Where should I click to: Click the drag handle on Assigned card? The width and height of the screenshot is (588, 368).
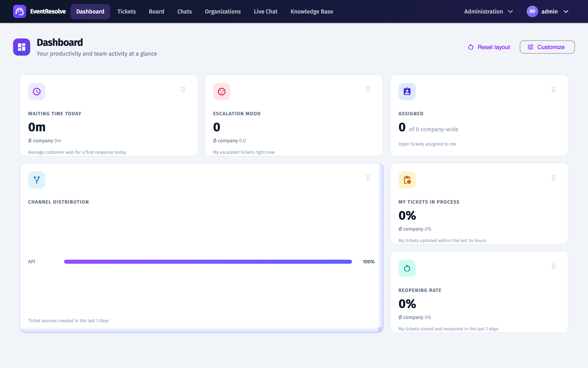coord(553,90)
